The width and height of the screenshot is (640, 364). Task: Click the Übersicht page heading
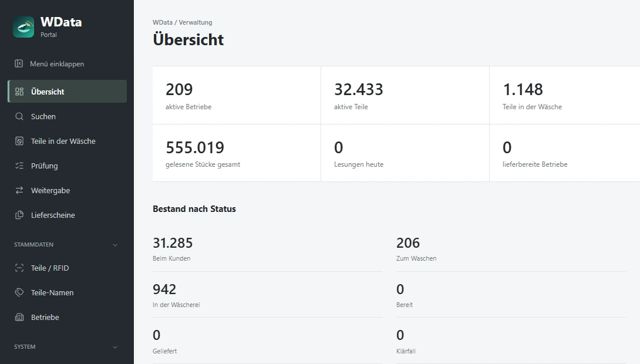coord(188,39)
